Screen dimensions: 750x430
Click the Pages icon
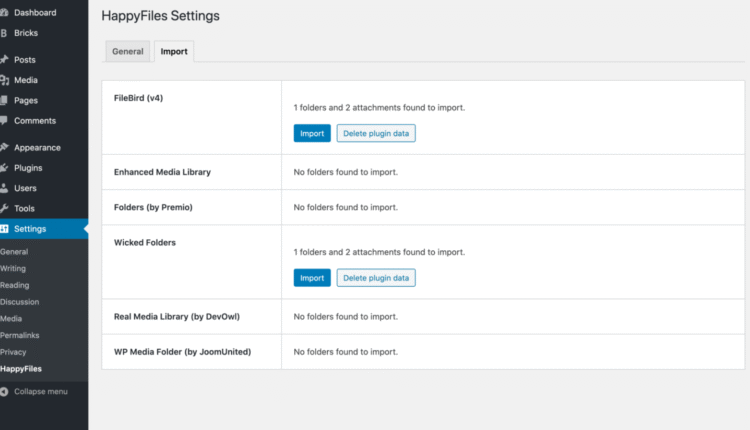4,100
